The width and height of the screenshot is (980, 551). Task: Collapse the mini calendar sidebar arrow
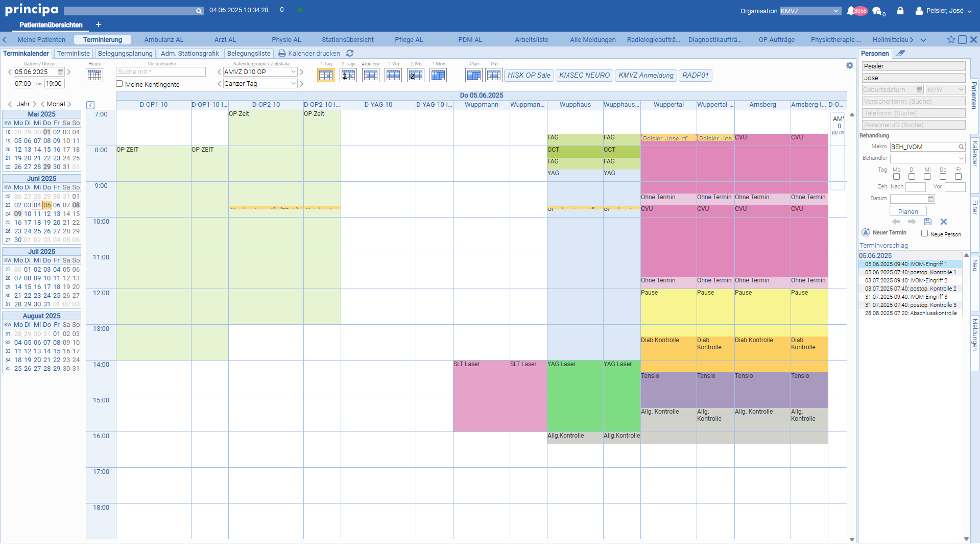coord(90,105)
